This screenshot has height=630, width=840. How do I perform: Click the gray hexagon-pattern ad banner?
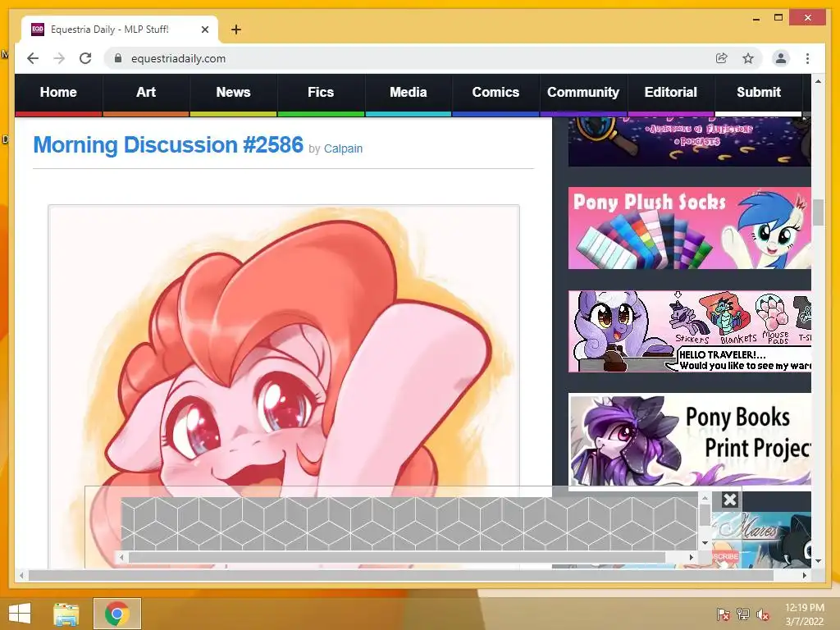click(410, 523)
